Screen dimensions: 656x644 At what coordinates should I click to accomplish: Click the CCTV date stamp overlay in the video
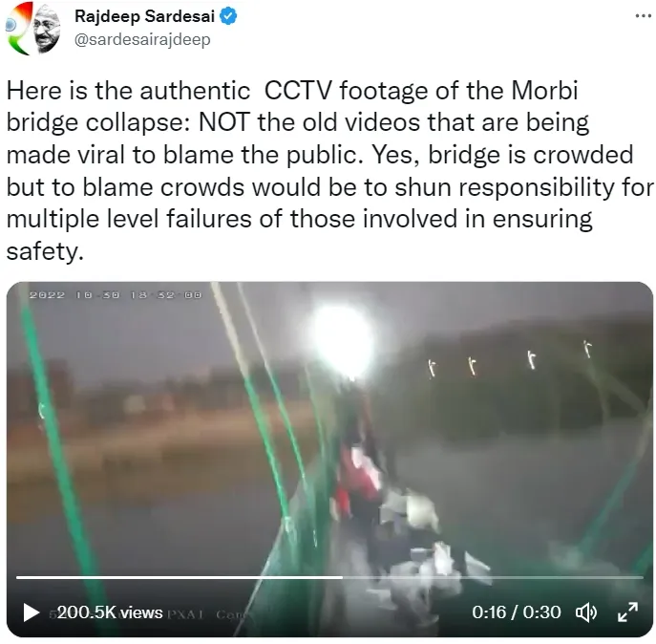click(x=116, y=295)
